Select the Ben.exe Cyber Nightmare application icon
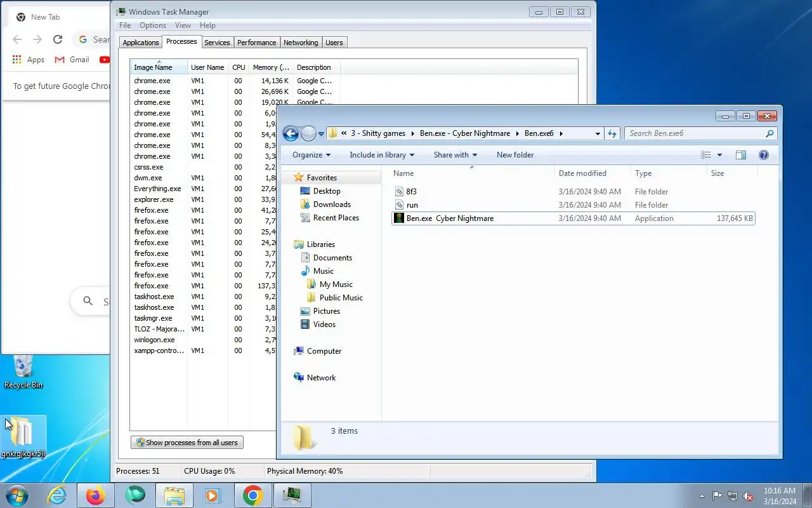 point(399,218)
